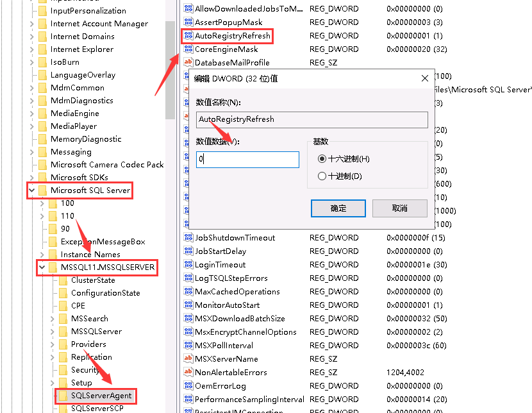
Task: Click the value data input field
Action: pyautogui.click(x=247, y=160)
